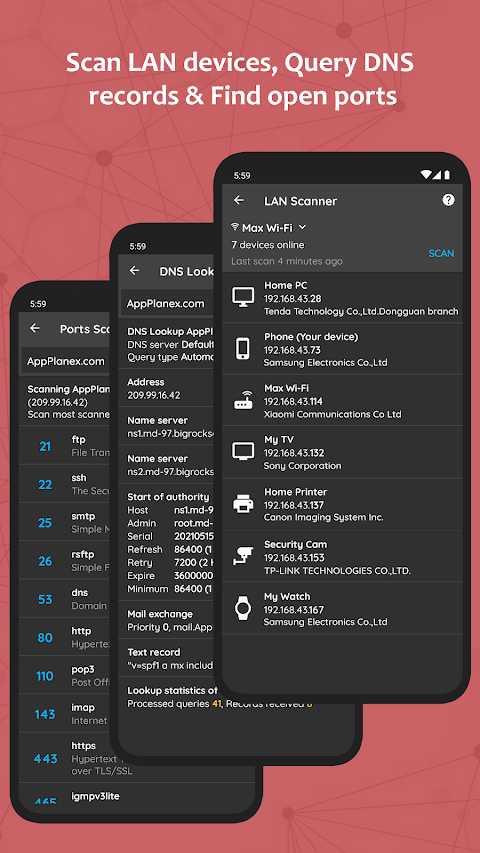Expand the Max Wi-Fi network dropdown
Screen dimensions: 480x853
(302, 227)
